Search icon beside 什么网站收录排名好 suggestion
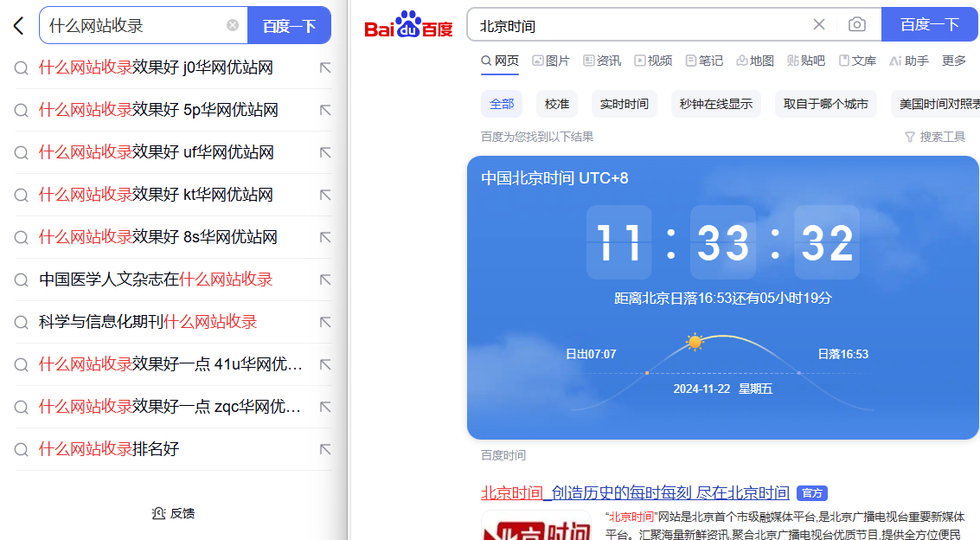This screenshot has height=540, width=980. (22, 449)
